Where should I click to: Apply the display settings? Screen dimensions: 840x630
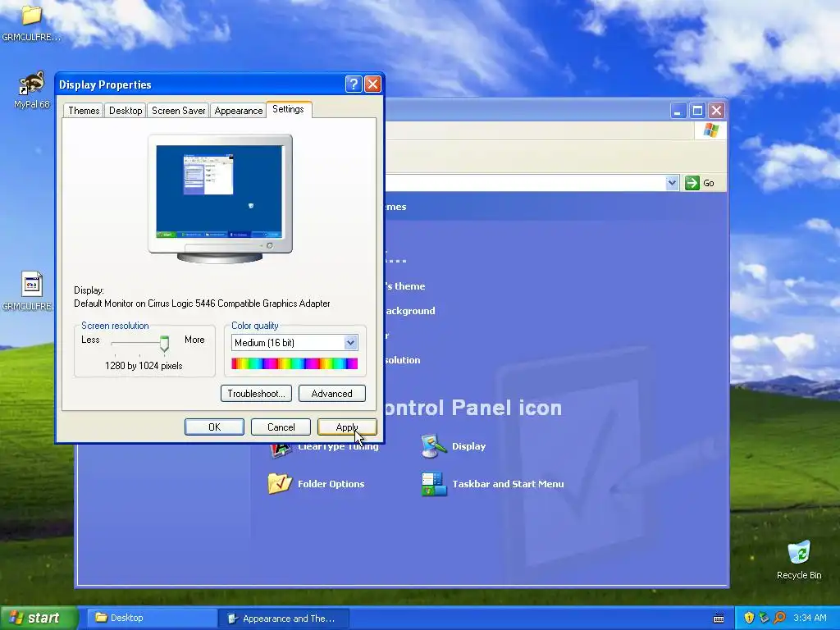pos(347,427)
